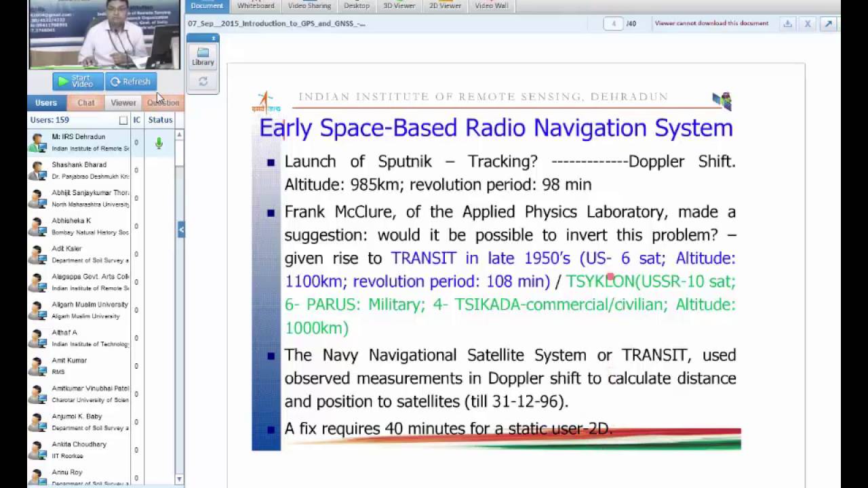Click the IIRS logo at slide top right
The image size is (868, 488).
click(722, 101)
